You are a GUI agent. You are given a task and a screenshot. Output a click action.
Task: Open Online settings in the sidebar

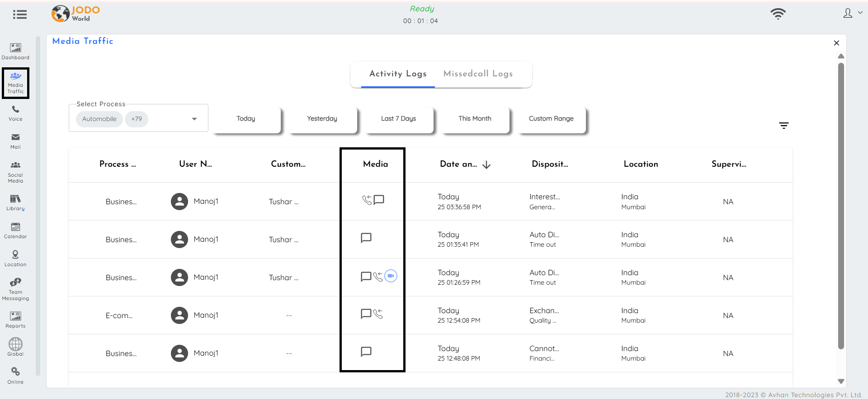[x=15, y=376]
